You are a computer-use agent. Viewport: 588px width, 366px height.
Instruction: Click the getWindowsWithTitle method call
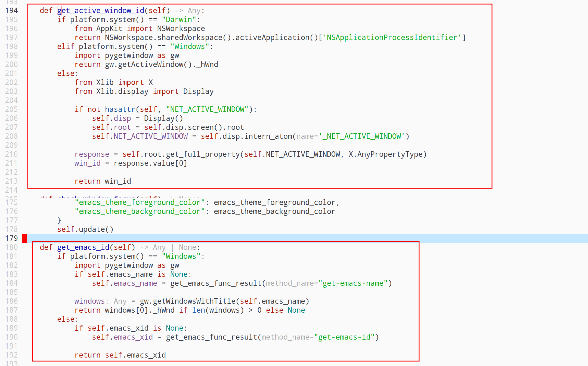(x=194, y=301)
